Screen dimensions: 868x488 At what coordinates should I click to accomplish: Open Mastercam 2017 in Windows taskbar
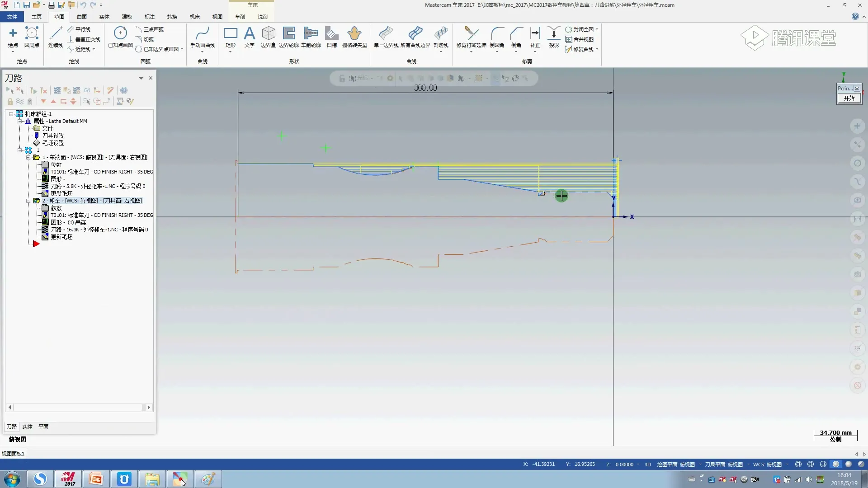point(68,479)
